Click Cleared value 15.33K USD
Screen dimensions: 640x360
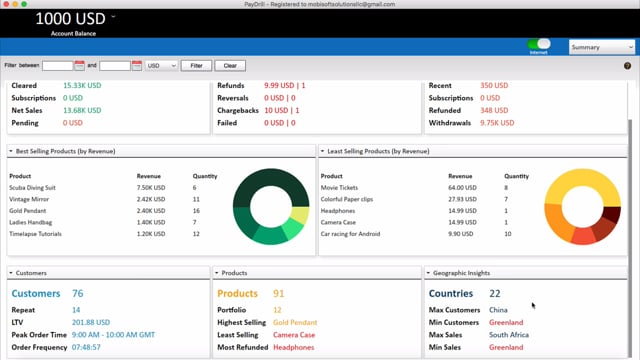82,85
